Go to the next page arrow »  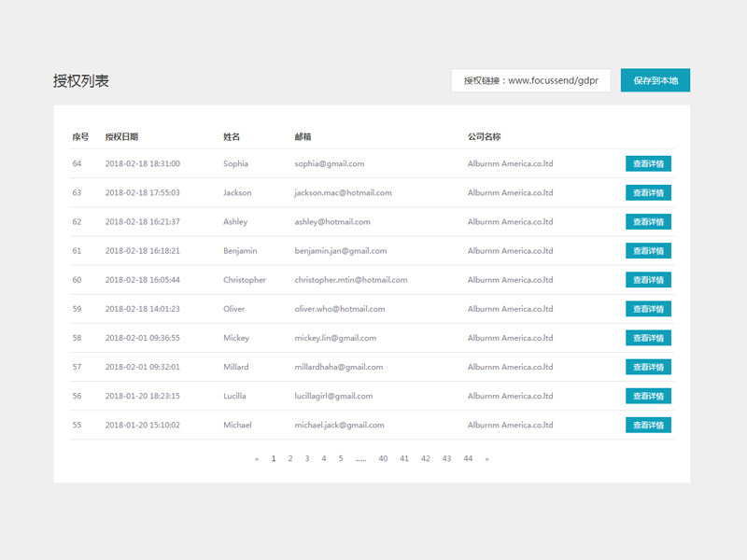(x=486, y=458)
